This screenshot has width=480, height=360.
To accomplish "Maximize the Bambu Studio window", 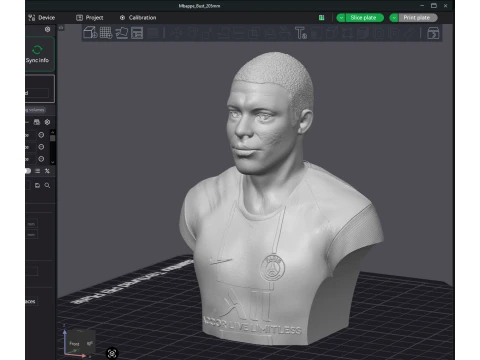I will click(434, 6).
